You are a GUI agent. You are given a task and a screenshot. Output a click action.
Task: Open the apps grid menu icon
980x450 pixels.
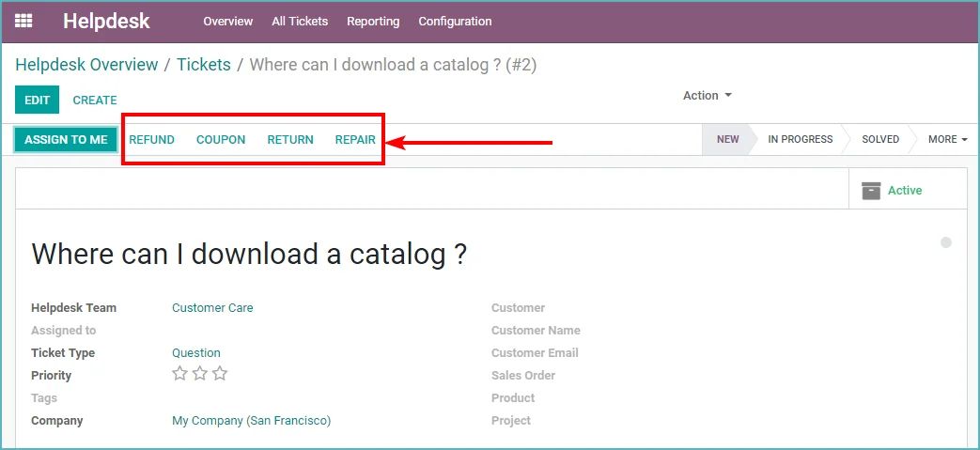tap(23, 21)
